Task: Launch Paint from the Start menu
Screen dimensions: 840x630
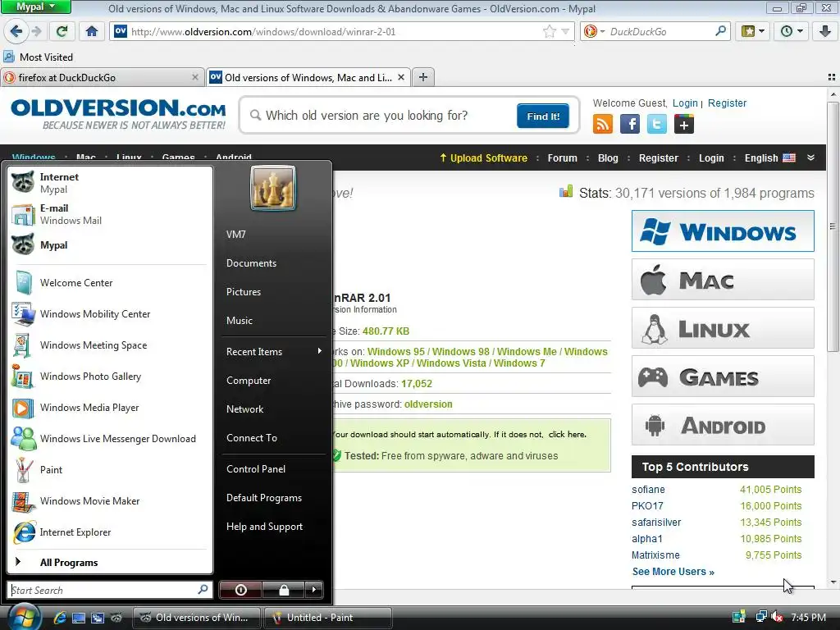Action: point(109,470)
